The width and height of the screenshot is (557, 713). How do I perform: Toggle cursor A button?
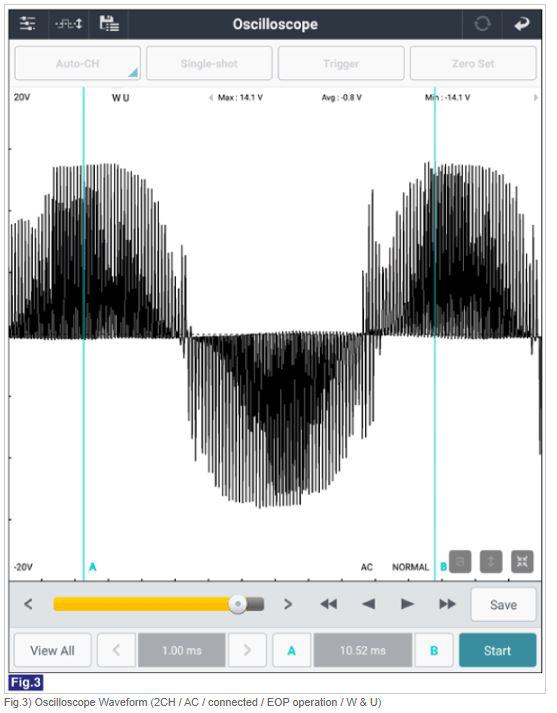(291, 650)
